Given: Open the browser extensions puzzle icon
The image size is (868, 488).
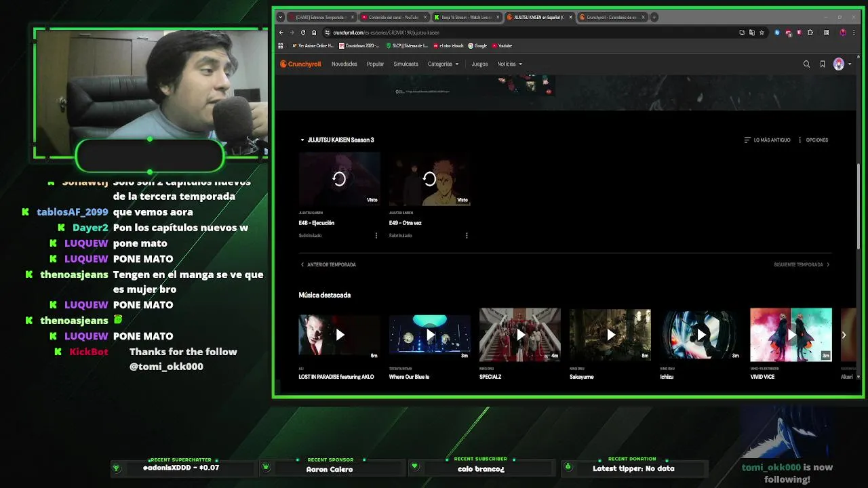Looking at the screenshot, I should [x=810, y=33].
